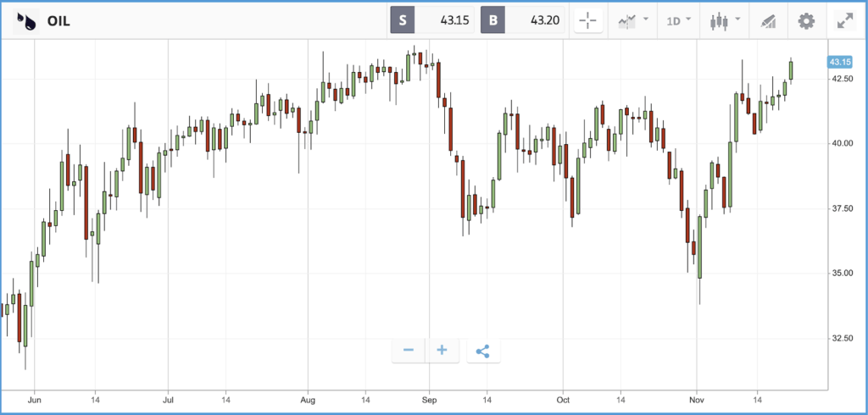Click the OIL instrument title
This screenshot has width=868, height=415.
click(58, 21)
